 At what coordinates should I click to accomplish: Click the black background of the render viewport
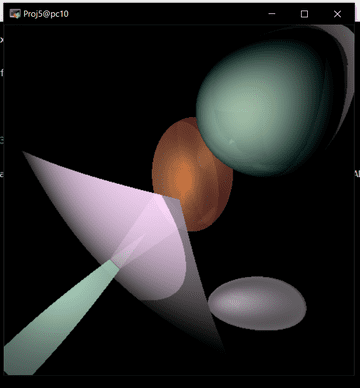83,83
